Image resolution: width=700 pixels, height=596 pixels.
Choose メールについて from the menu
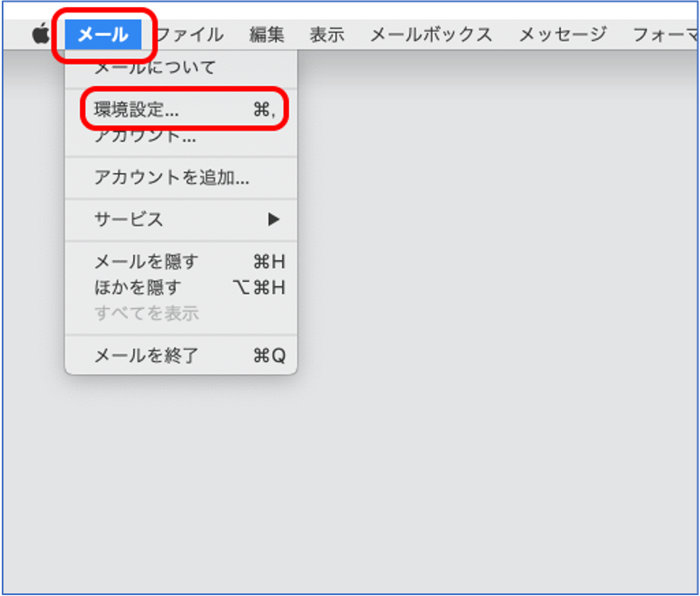tap(181, 68)
